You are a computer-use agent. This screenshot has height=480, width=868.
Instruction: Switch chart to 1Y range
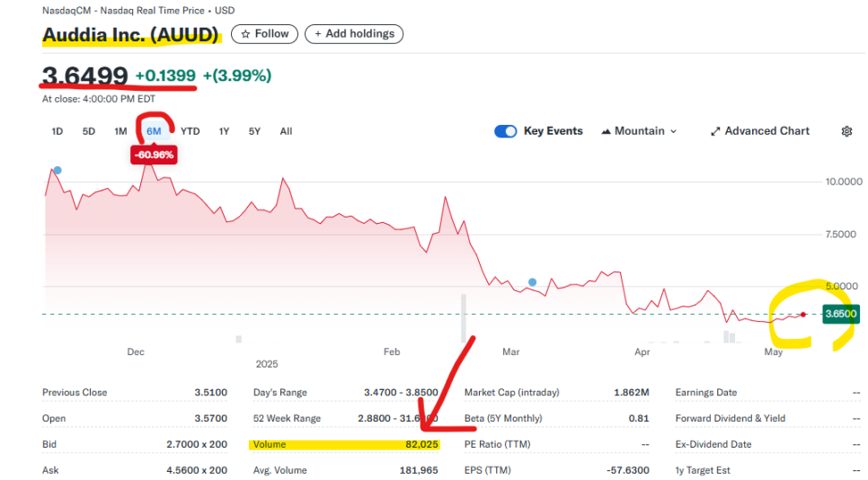(224, 131)
